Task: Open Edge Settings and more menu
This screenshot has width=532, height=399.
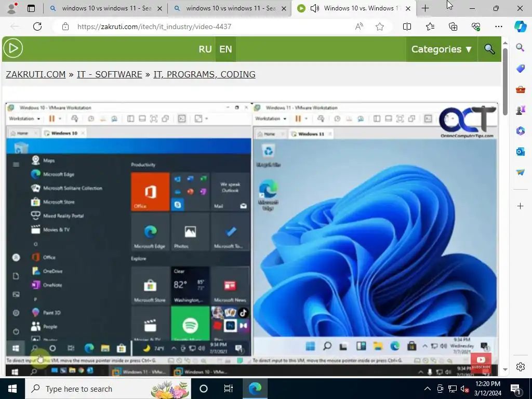Action: pyautogui.click(x=498, y=26)
